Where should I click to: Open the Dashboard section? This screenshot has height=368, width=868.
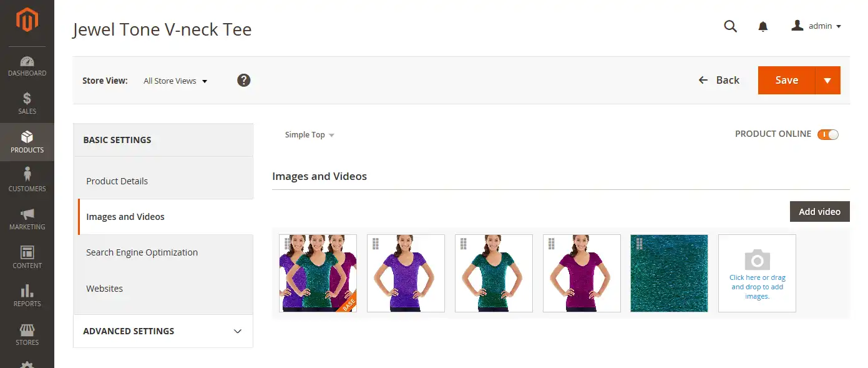click(x=27, y=66)
